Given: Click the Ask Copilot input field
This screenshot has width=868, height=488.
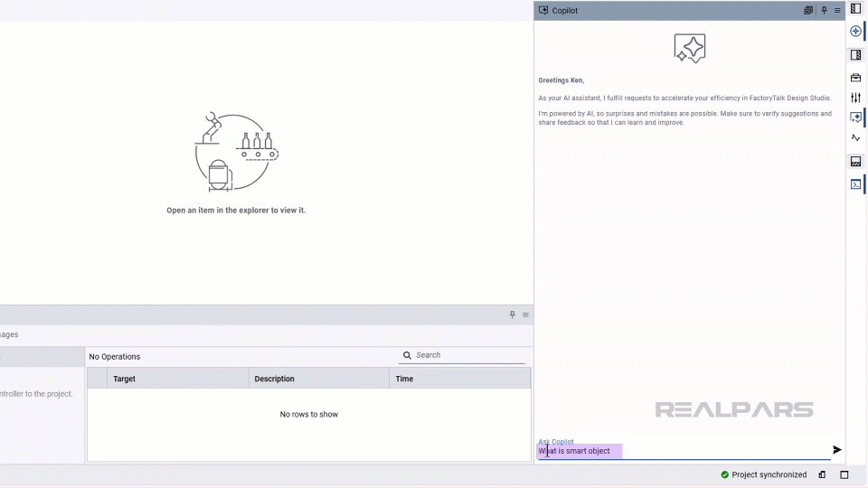Looking at the screenshot, I should [684, 451].
